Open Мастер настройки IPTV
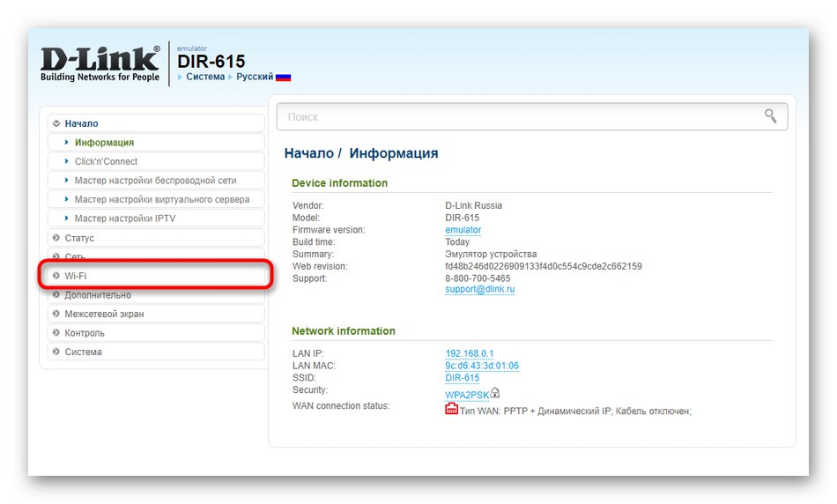Screen dimensions: 837x504 156,219
